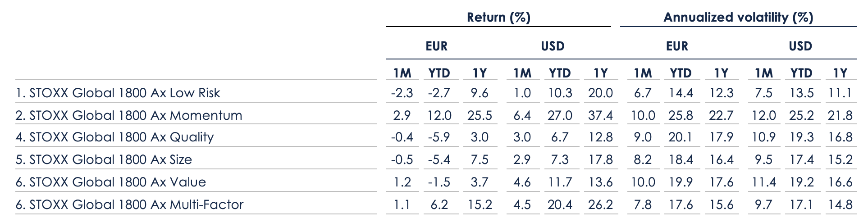Screen dimensions: 868x218
Task: Select the STOXX Global 1800 Ax Size row label
Action: coord(104,160)
